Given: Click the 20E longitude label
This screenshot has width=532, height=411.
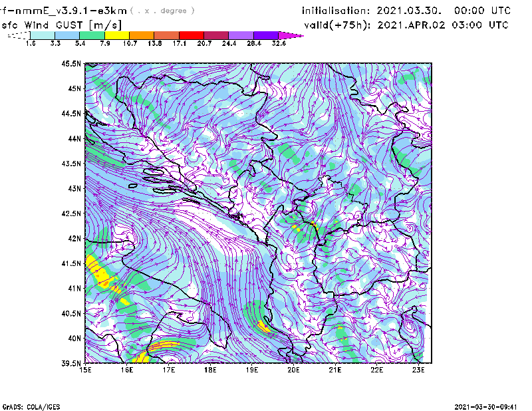Looking at the screenshot, I should (x=293, y=370).
